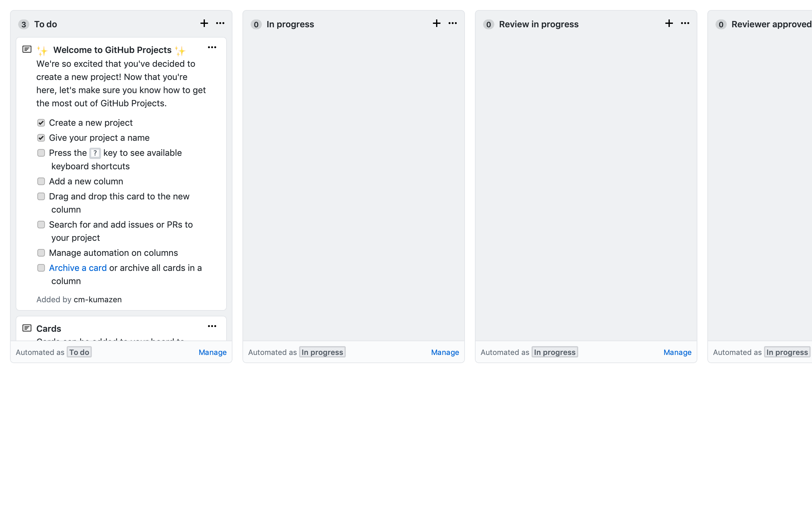This screenshot has height=518, width=812.
Task: Add a card to Review in progress column
Action: (x=669, y=23)
